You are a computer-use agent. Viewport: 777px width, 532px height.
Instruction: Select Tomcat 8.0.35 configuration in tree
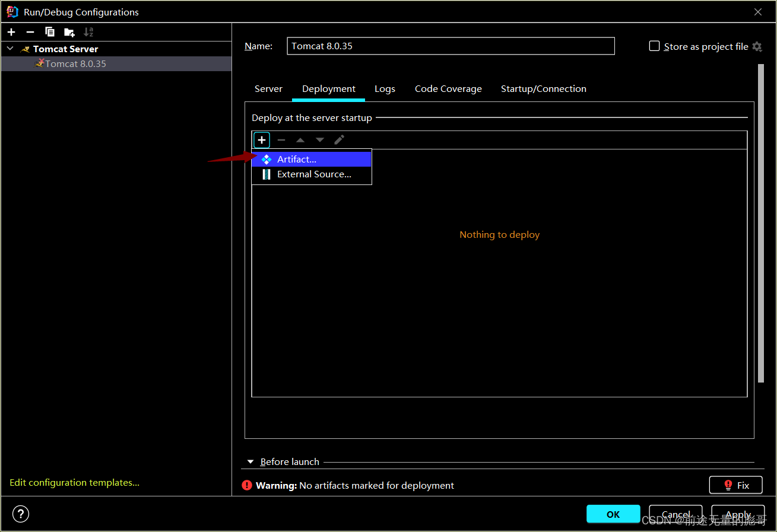point(116,63)
